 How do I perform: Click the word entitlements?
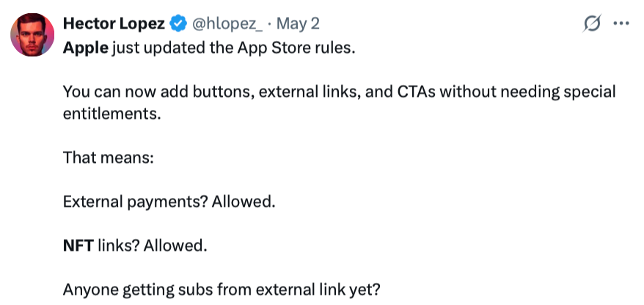(x=108, y=114)
